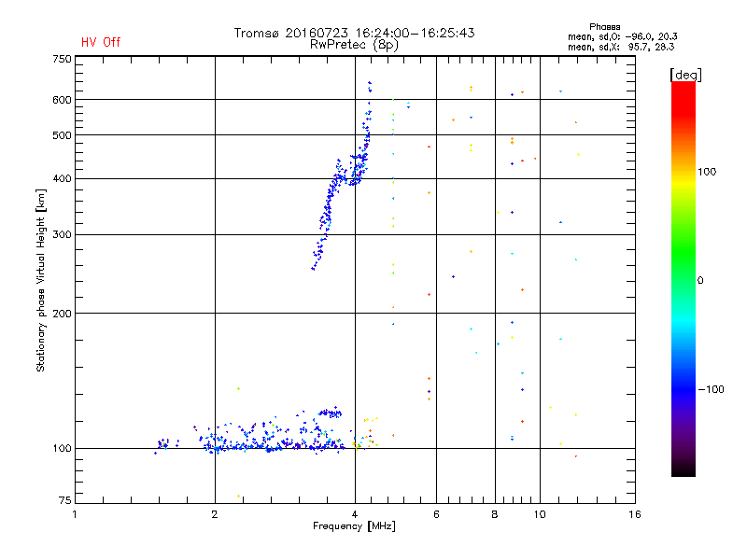Click the x-axis label "1"

[75, 514]
